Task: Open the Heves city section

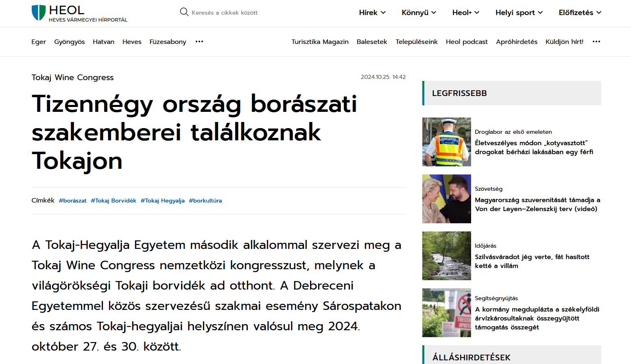Action: click(132, 41)
